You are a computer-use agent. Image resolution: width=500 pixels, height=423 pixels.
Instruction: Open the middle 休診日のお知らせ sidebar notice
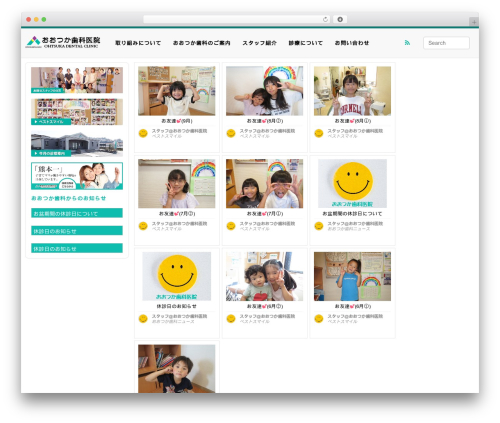77,231
